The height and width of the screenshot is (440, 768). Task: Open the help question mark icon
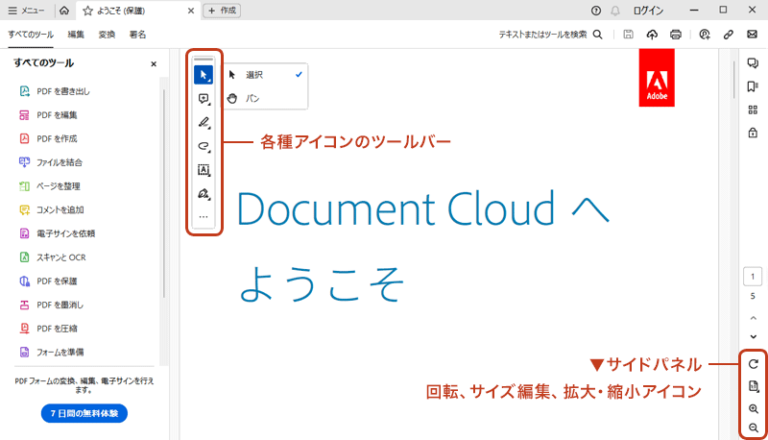596,10
